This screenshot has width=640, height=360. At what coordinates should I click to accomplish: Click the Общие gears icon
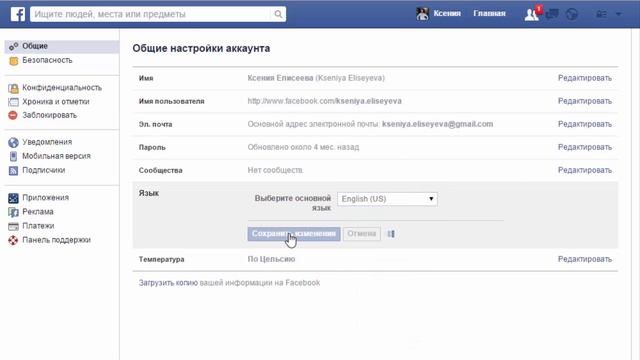[x=13, y=47]
